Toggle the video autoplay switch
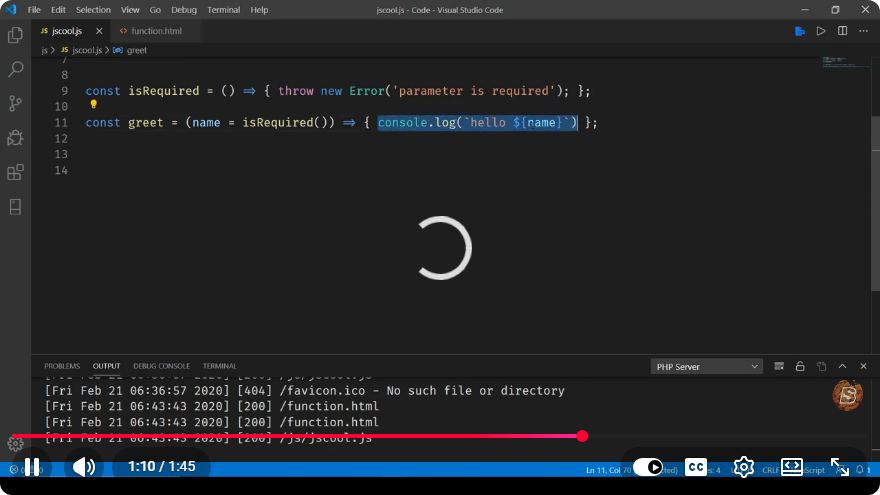 click(x=648, y=467)
